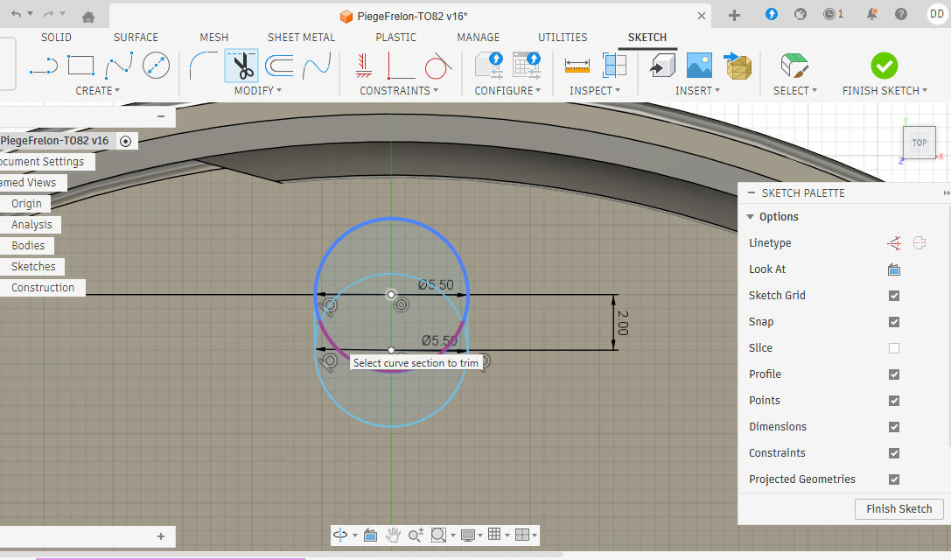Pick the 2-Point Rectangle sketch tool
Viewport: 951px width, 560px height.
80,66
